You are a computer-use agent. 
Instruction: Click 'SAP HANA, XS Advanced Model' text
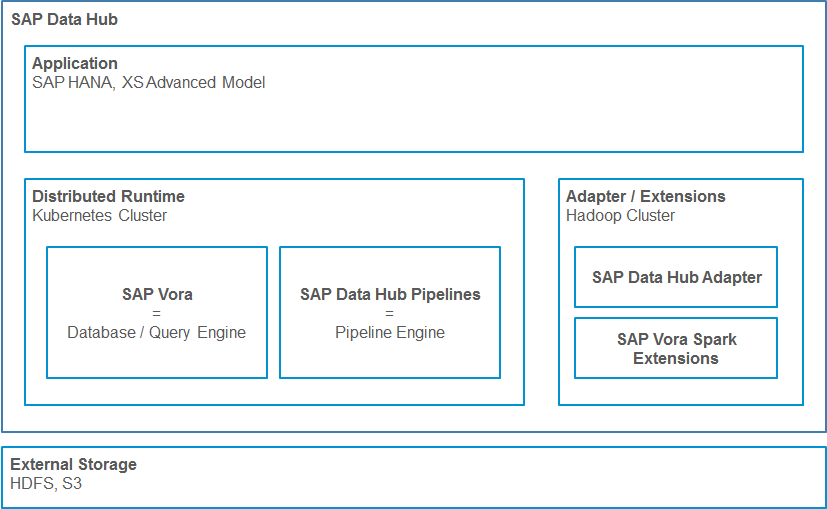point(149,83)
